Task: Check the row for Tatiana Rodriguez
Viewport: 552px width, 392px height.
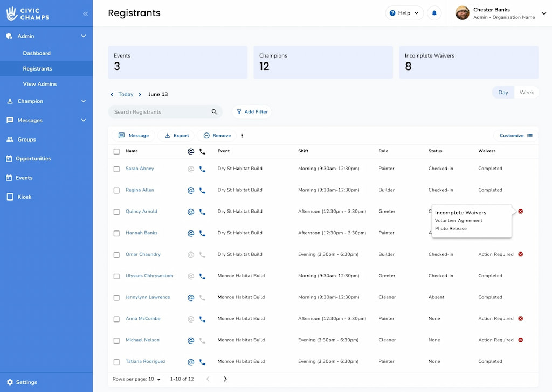Action: click(x=116, y=361)
